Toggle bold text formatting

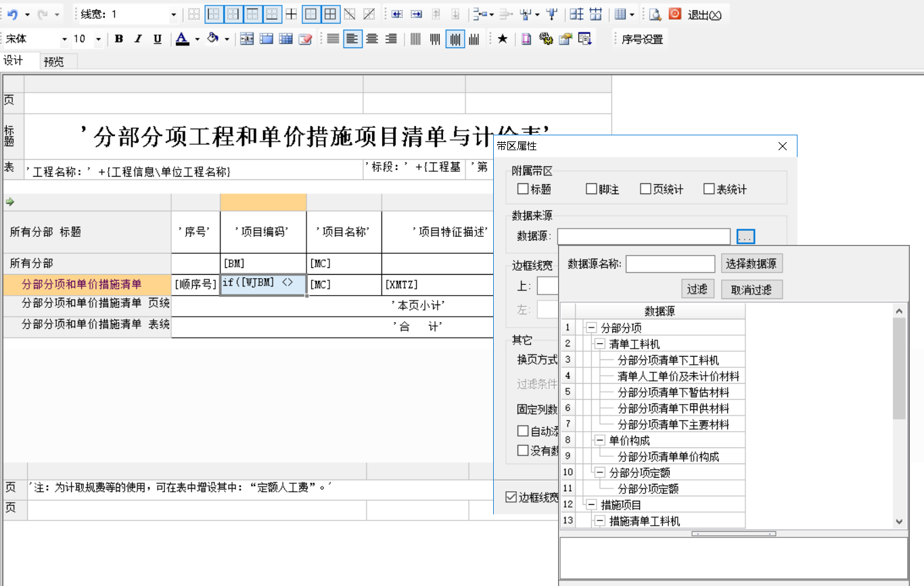119,39
